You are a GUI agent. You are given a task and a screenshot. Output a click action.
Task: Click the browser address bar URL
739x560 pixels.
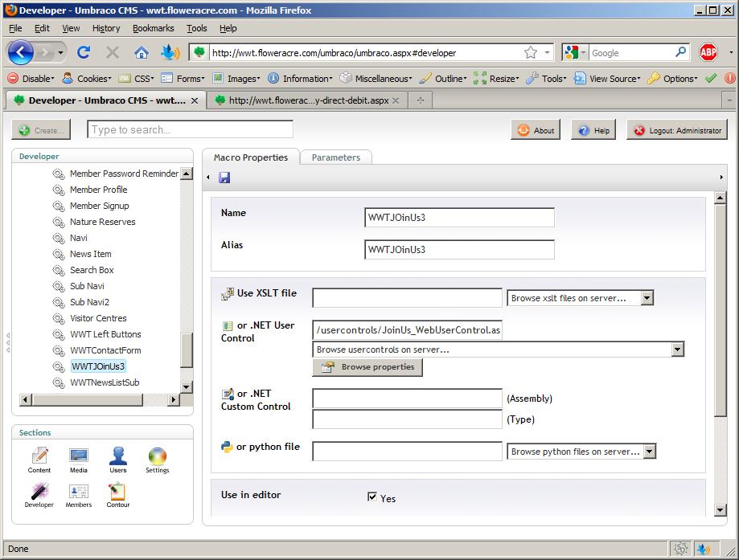(x=335, y=53)
